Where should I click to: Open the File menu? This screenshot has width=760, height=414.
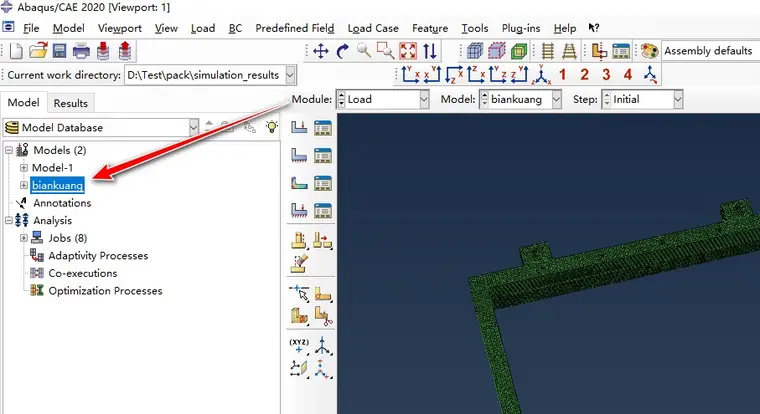(31, 28)
